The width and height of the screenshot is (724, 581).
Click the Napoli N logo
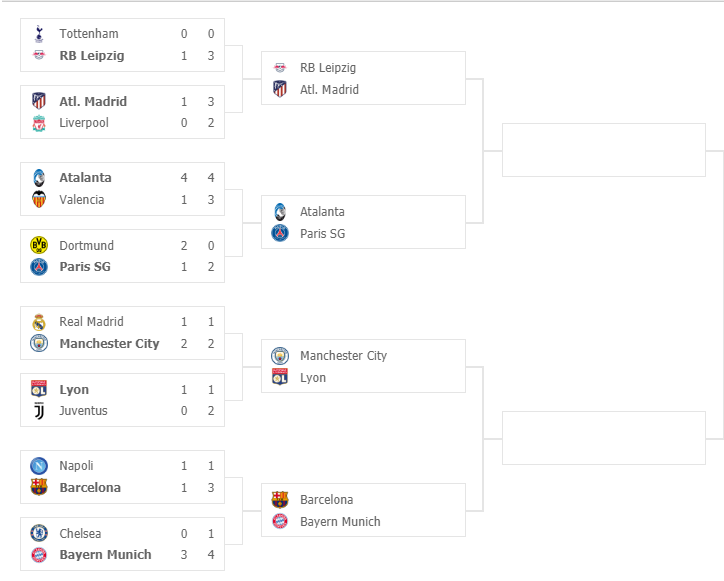[x=39, y=466]
